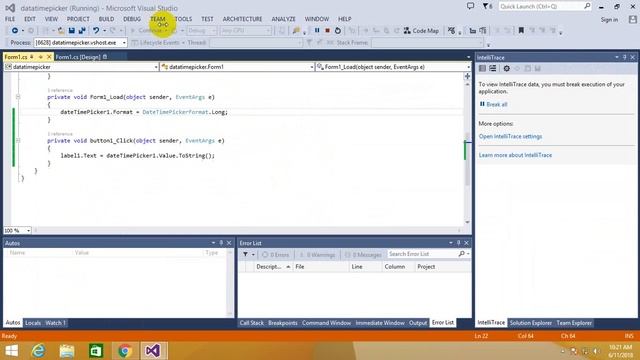Click the Save icon in toolbar
The width and height of the screenshot is (640, 360).
71,31
